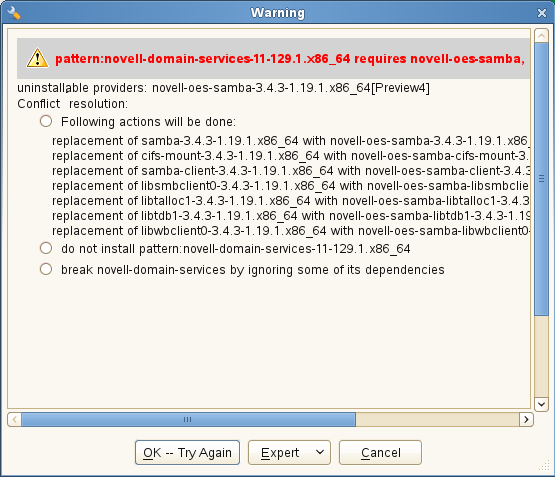Screen dimensions: 555x477
Task: Click 'replacement of libsmbclient0' line
Action: 291,186
